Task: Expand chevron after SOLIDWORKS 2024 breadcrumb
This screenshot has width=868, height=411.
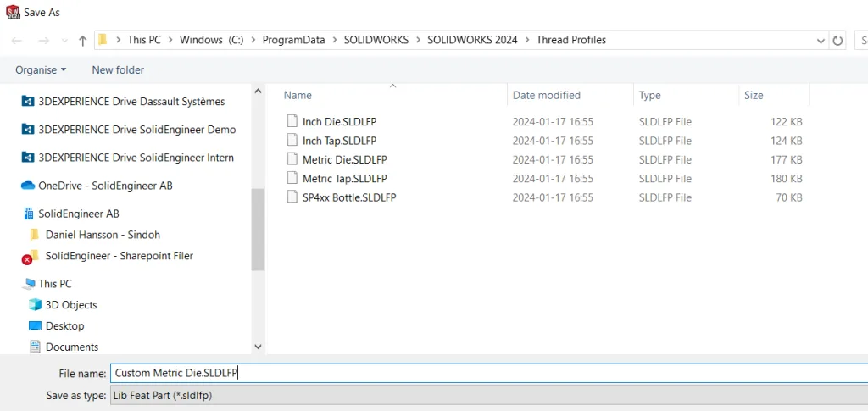Action: coord(527,40)
